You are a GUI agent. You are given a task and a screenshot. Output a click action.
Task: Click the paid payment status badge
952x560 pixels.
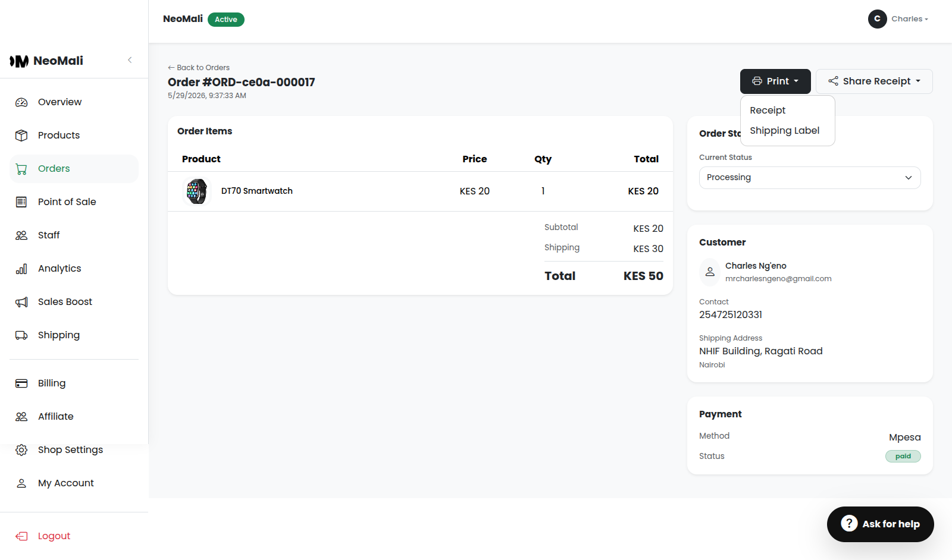point(903,457)
